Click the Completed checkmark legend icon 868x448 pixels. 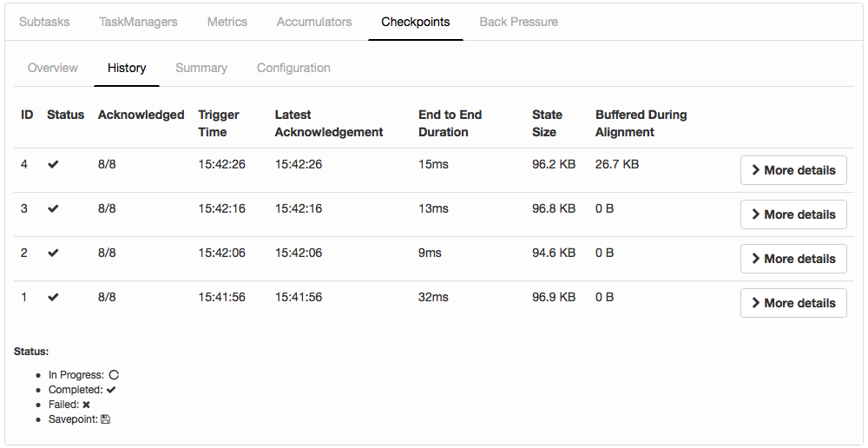point(111,390)
